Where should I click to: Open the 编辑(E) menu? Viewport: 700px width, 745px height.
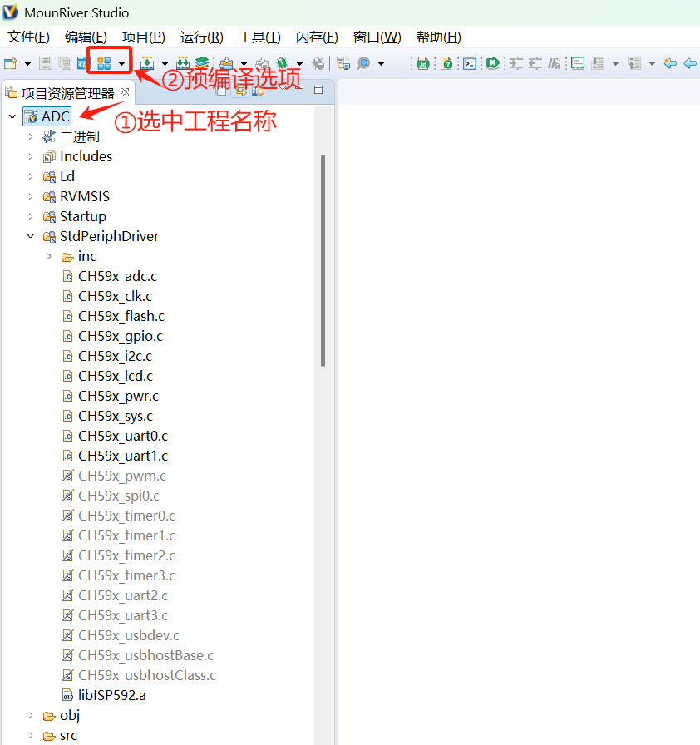tap(86, 37)
